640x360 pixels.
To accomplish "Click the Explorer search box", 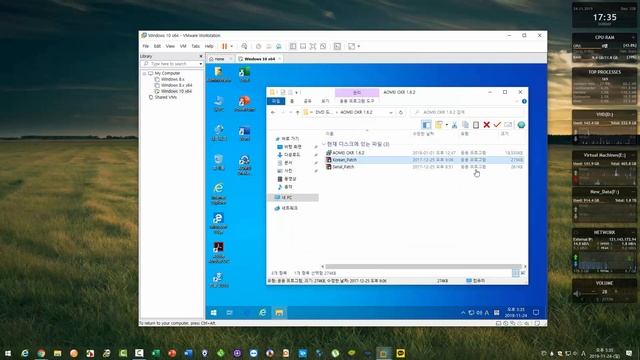I will tap(467, 112).
